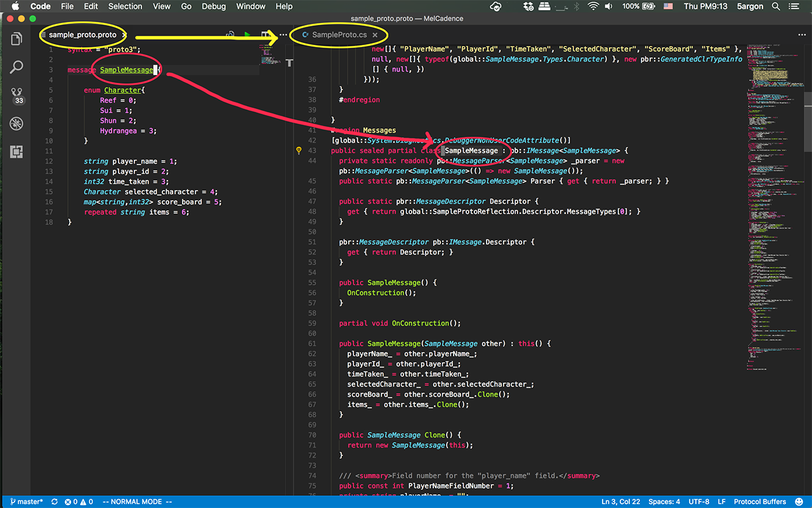Close the SampleProto.cs tab
812x508 pixels.
[x=375, y=35]
